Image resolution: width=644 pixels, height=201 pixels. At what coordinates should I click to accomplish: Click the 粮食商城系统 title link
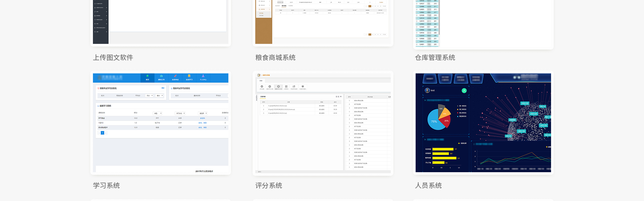(275, 58)
